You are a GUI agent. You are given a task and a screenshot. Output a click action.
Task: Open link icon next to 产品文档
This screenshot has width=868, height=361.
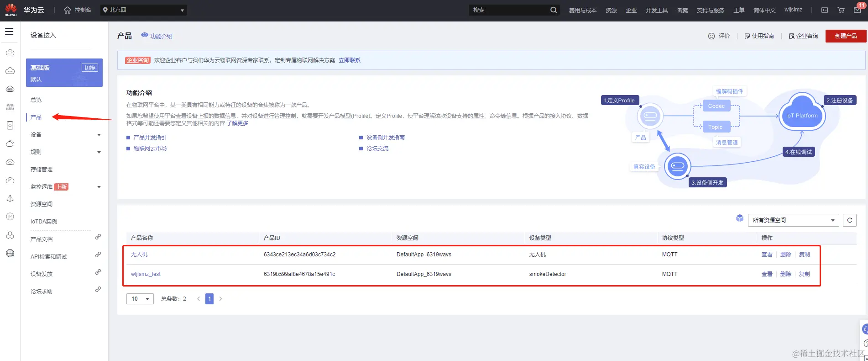[x=98, y=237]
